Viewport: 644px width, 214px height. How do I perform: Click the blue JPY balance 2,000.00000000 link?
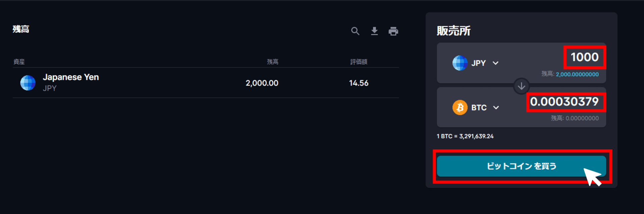pyautogui.click(x=577, y=74)
